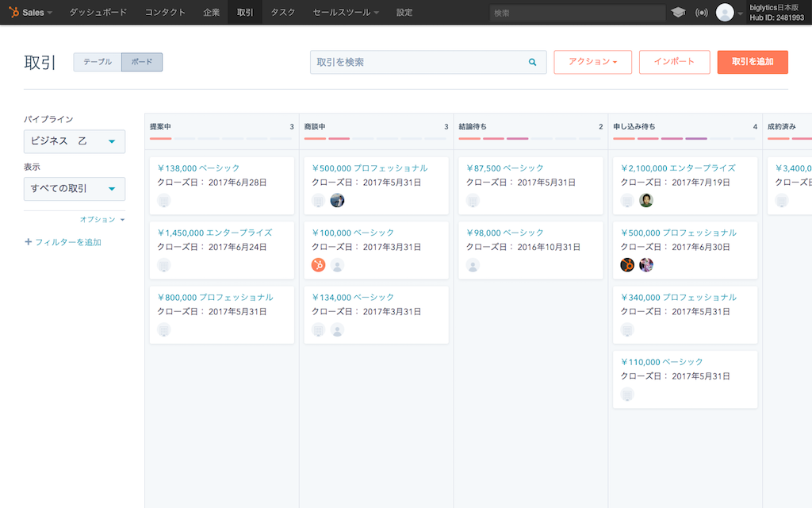Click the plus icon to add filter
Image resolution: width=812 pixels, height=508 pixels.
click(x=29, y=242)
